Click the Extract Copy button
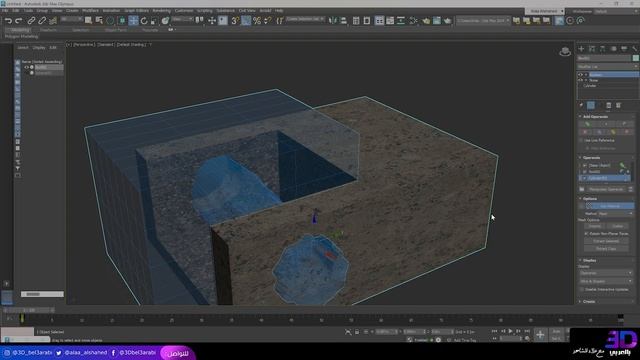This screenshot has height=360, width=640. click(606, 249)
